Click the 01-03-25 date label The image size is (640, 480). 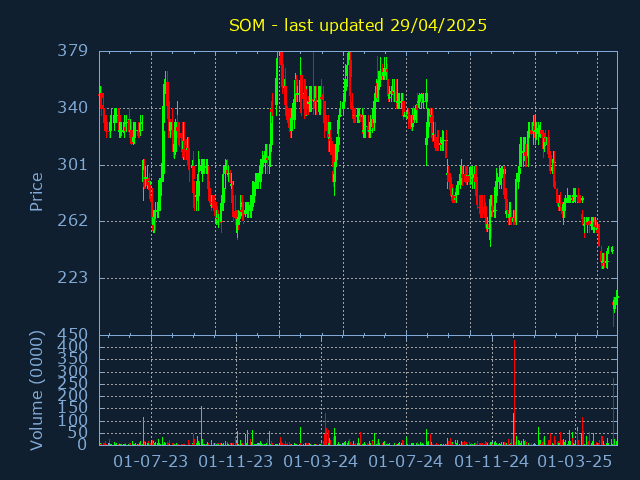575,462
